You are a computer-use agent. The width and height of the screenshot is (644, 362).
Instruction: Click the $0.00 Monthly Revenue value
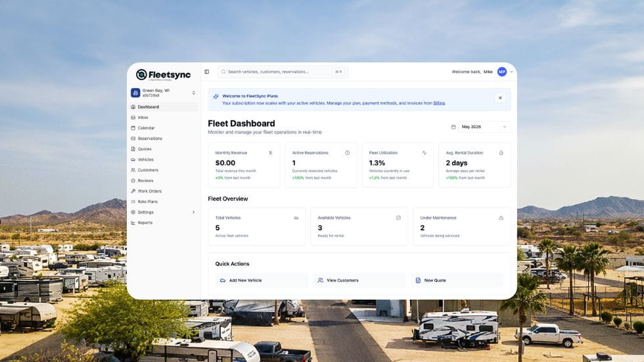225,163
